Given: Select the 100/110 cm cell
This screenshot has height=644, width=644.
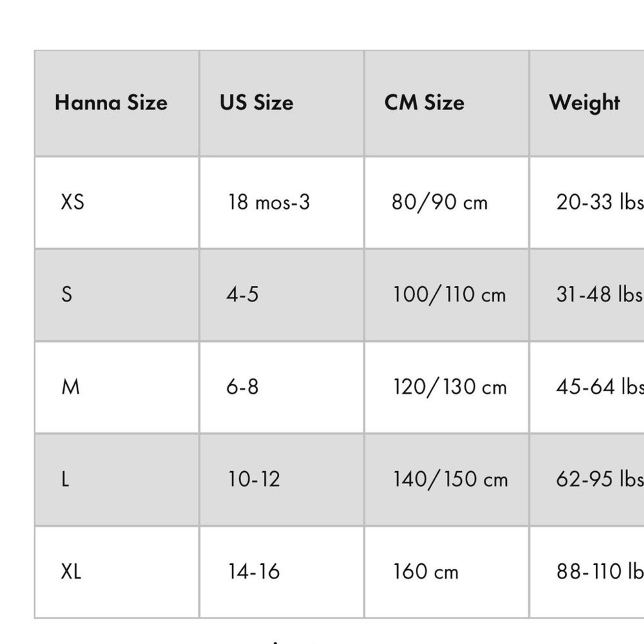Looking at the screenshot, I should [x=449, y=295].
